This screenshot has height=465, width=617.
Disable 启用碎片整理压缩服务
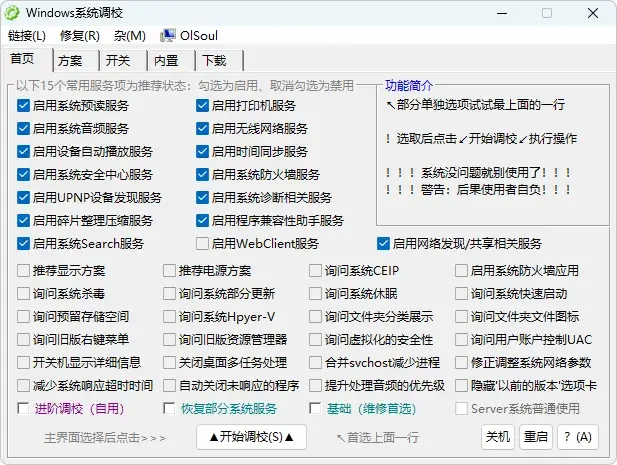[x=23, y=221]
